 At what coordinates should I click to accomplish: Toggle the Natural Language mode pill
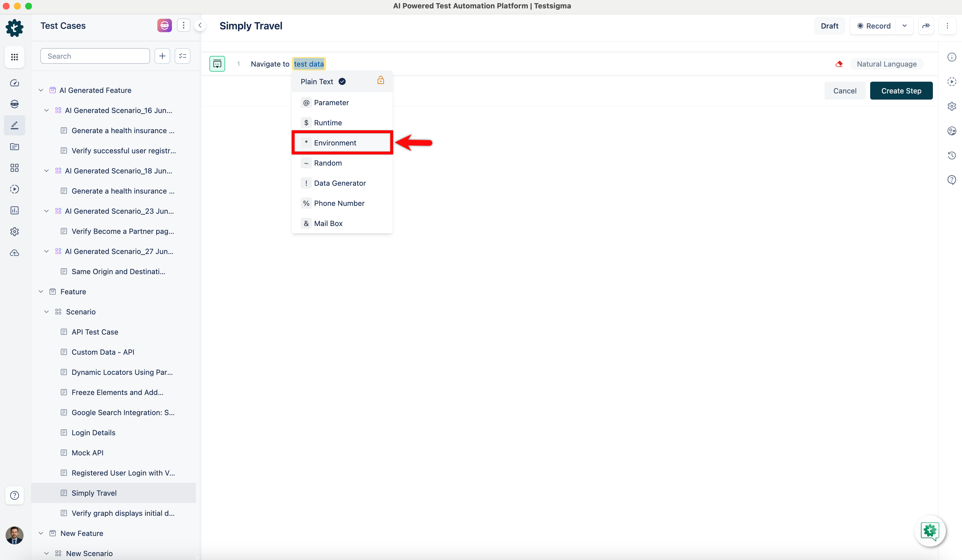[x=886, y=64]
